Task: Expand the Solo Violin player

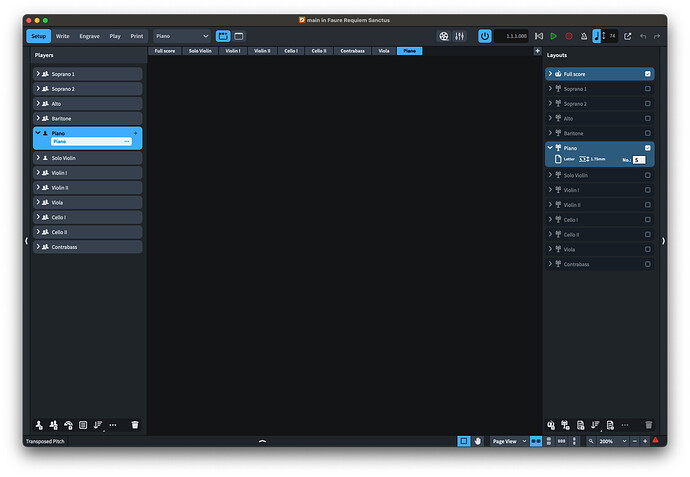Action: point(38,158)
